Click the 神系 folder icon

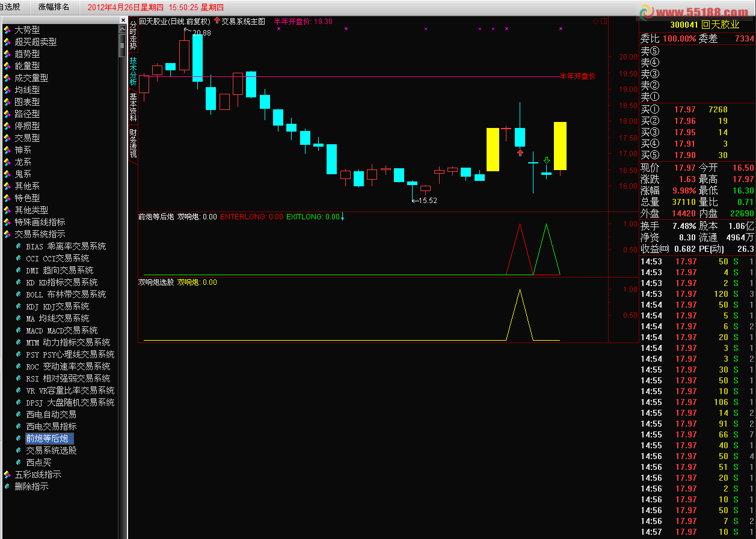tap(7, 150)
